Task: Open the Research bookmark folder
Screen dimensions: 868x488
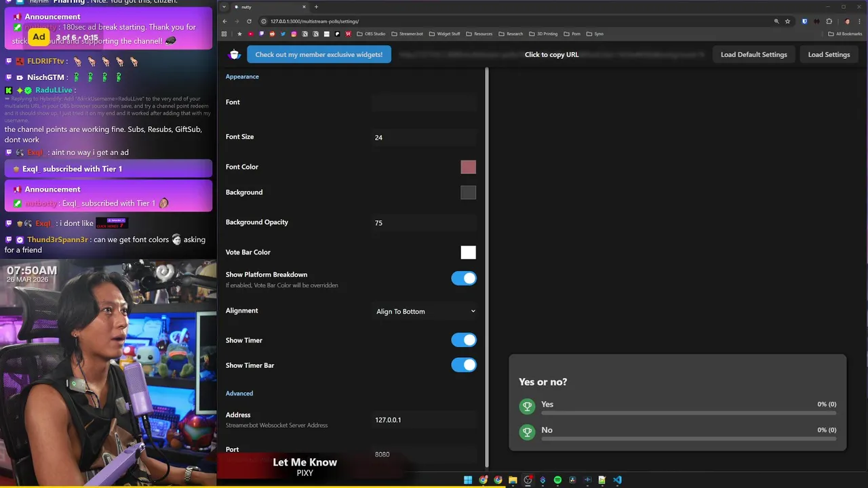Action: (x=511, y=34)
